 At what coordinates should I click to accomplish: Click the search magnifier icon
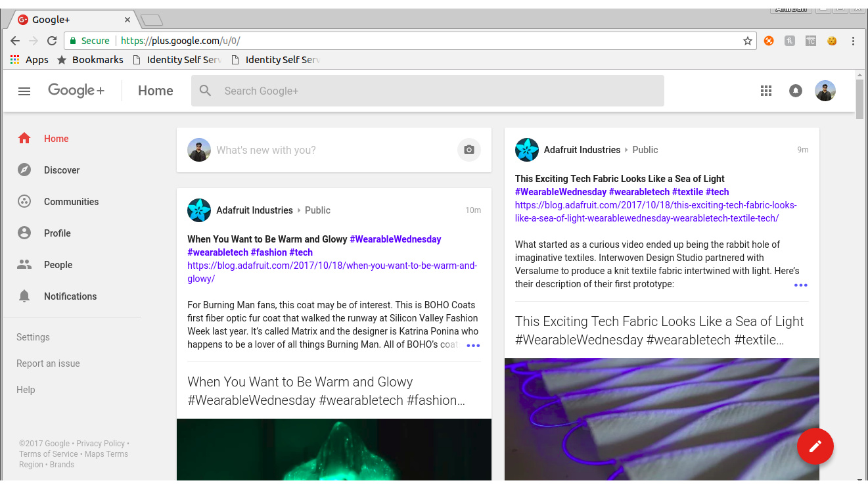(x=206, y=91)
